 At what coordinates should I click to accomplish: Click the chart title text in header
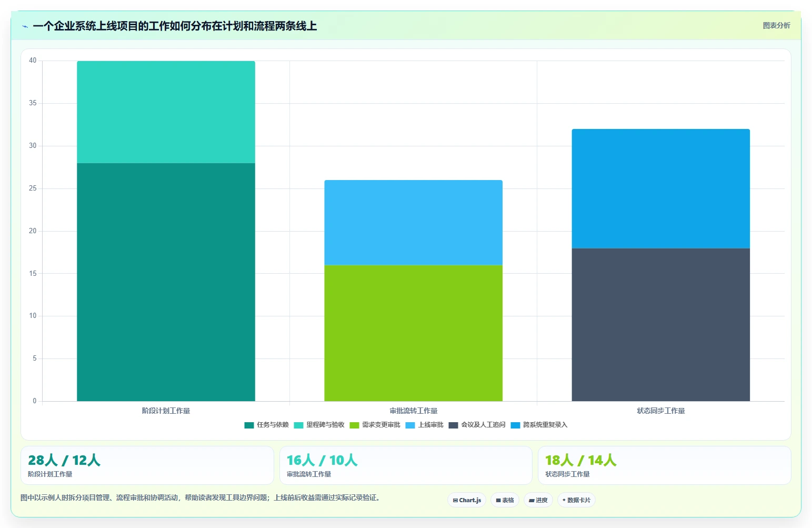pyautogui.click(x=175, y=26)
